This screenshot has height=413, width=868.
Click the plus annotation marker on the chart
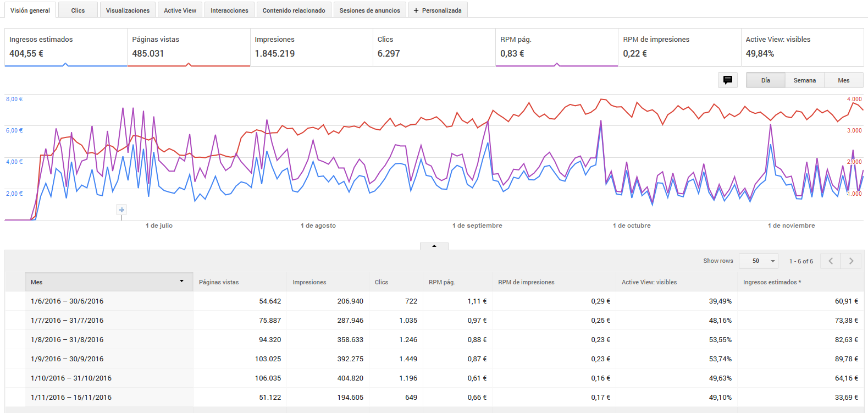point(122,210)
